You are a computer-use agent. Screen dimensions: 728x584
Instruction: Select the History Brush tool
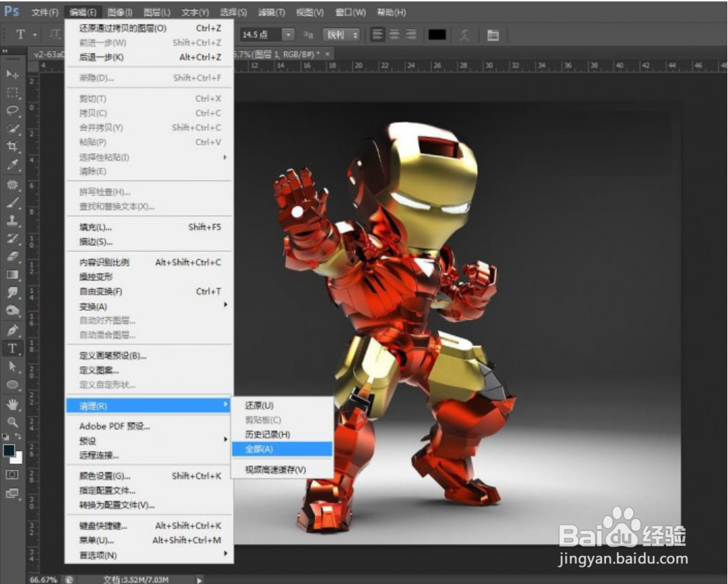pos(12,239)
